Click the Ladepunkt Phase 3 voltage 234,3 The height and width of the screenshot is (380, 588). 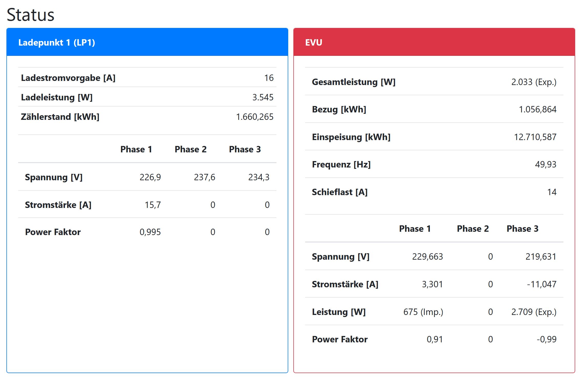[259, 177]
